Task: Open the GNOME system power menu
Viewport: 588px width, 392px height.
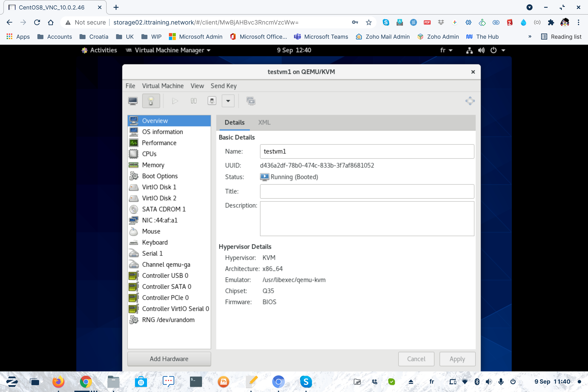Action: [x=498, y=50]
